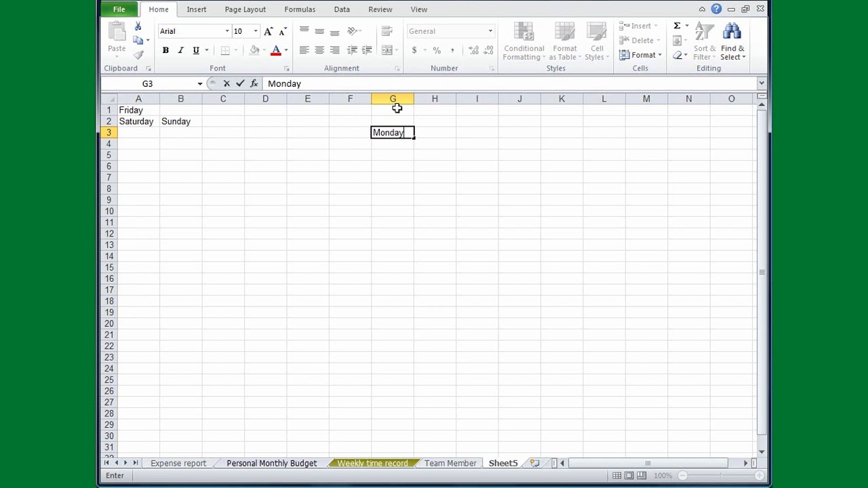This screenshot has width=868, height=488.
Task: Confirm the entry with the checkmark icon
Action: 240,83
